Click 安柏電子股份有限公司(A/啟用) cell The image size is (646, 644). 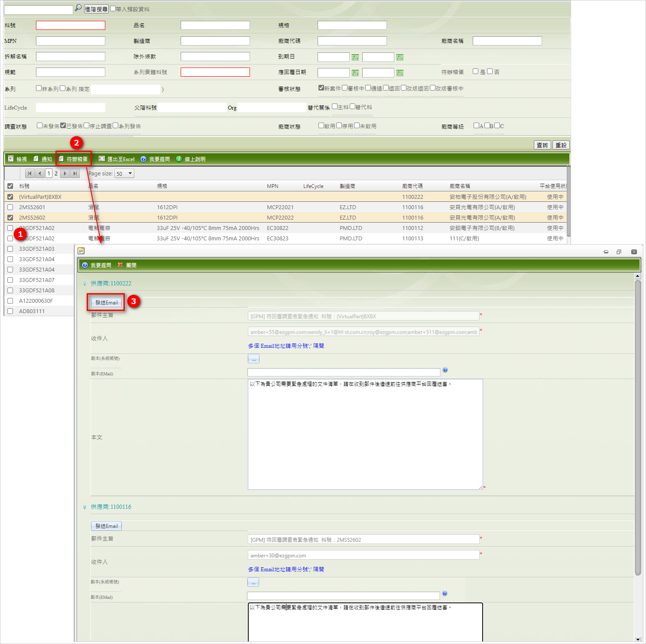tap(488, 197)
